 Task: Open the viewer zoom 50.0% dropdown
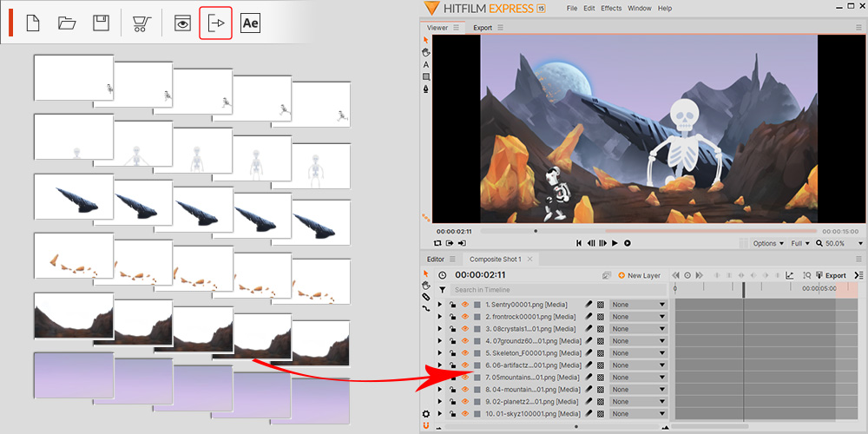pos(838,243)
